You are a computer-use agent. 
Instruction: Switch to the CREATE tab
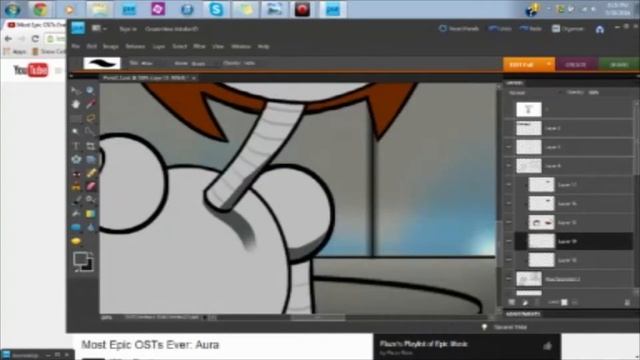[576, 64]
